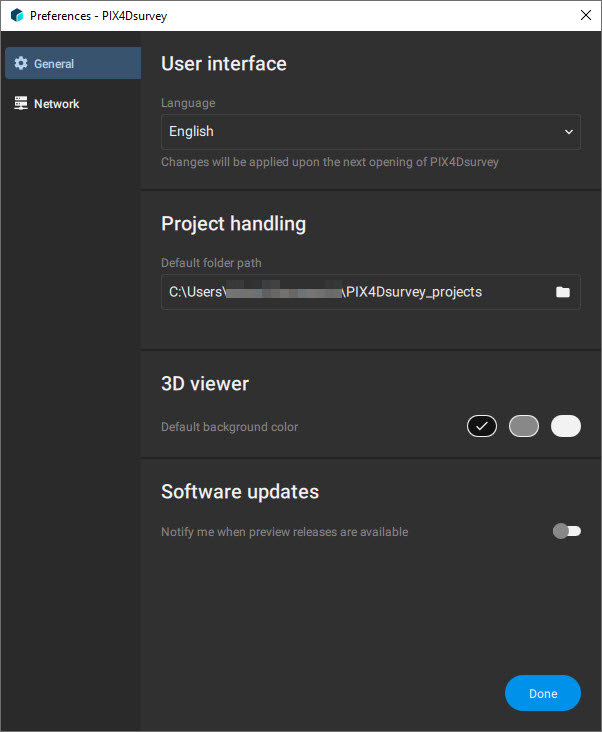Click the 'User interface' heading
Image resolution: width=602 pixels, height=732 pixels.
click(x=224, y=63)
